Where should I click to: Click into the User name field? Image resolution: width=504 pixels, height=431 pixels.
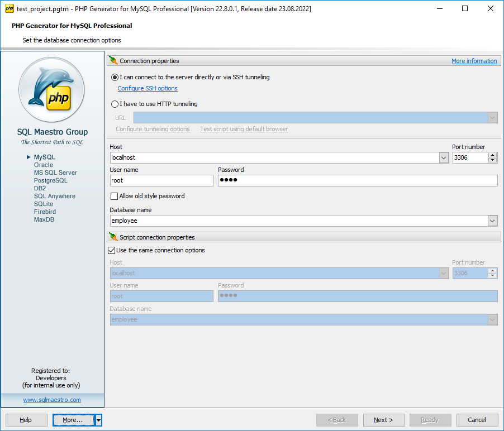(161, 180)
